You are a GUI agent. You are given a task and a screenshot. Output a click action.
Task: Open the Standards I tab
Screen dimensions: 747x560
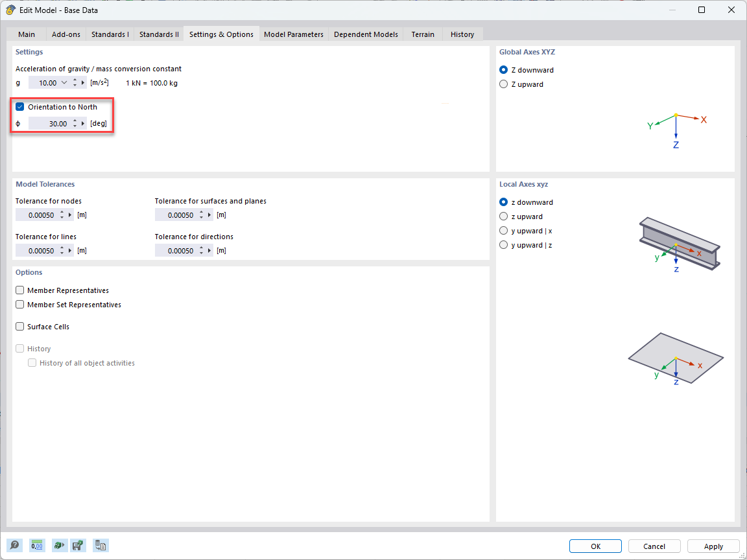click(110, 34)
